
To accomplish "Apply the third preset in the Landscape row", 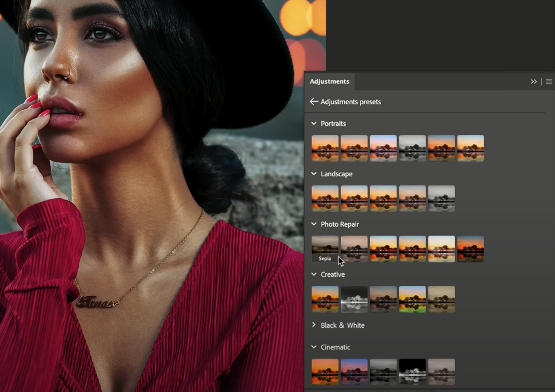I will (x=384, y=199).
